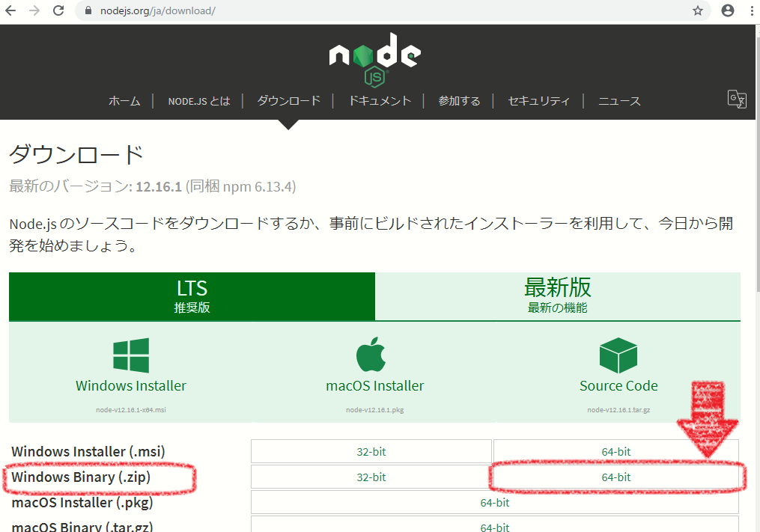Click the Windows logo installer icon
Screen dimensions: 760x532
131,355
